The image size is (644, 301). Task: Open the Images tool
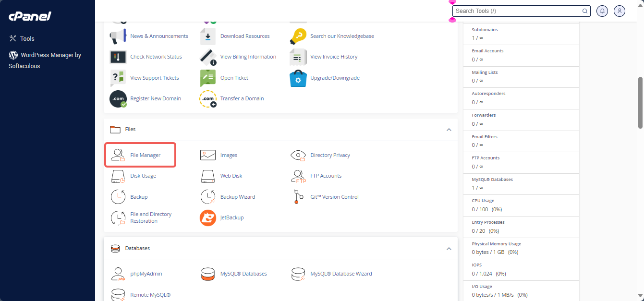point(229,155)
